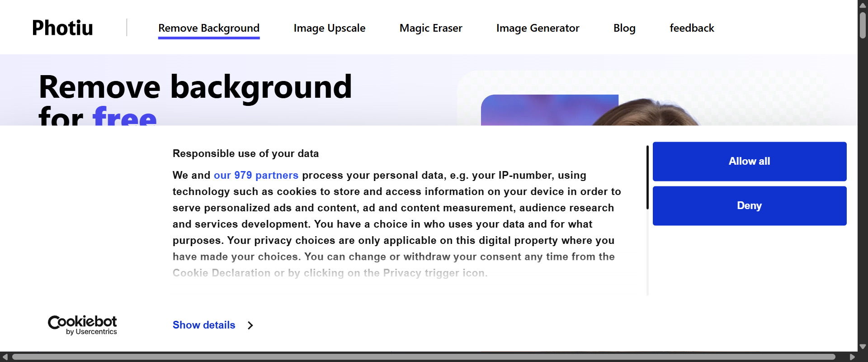Click the Cookiebot by Usercentrics logo
This screenshot has height=362, width=868.
(82, 324)
